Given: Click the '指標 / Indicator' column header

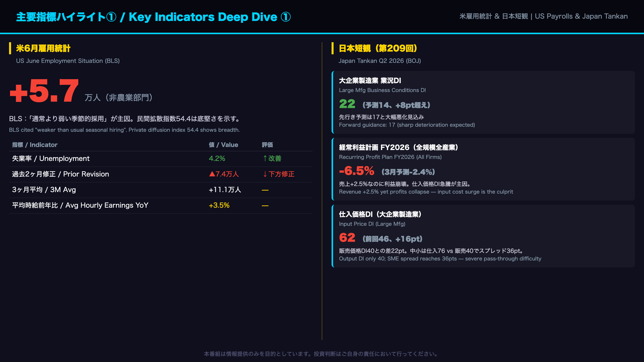Looking at the screenshot, I should (35, 145).
